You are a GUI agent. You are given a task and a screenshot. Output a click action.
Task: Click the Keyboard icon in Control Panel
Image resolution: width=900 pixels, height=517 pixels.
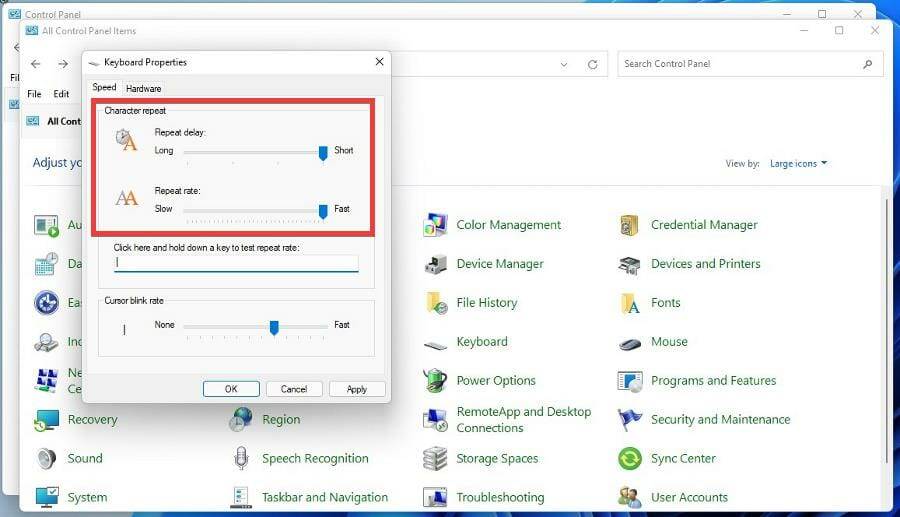435,344
